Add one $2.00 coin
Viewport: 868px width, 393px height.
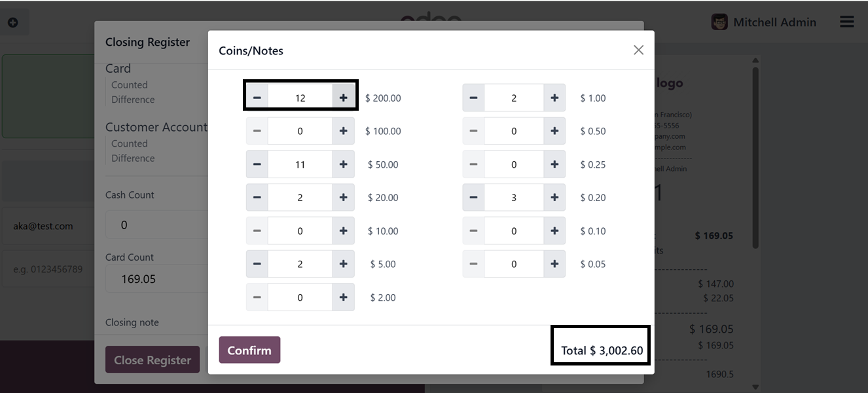click(343, 297)
